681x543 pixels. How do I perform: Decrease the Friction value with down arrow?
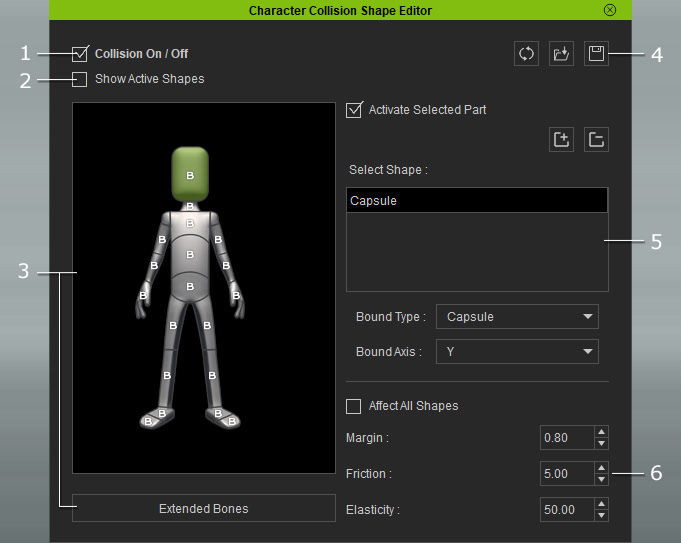click(x=601, y=479)
